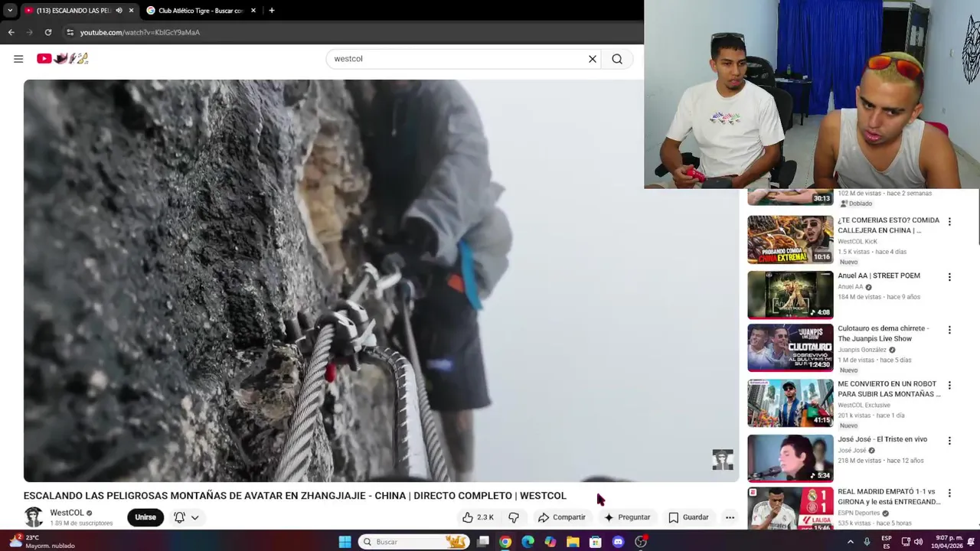
Task: Open options for REAL MADRID EMPATÓ video
Action: [x=949, y=493]
